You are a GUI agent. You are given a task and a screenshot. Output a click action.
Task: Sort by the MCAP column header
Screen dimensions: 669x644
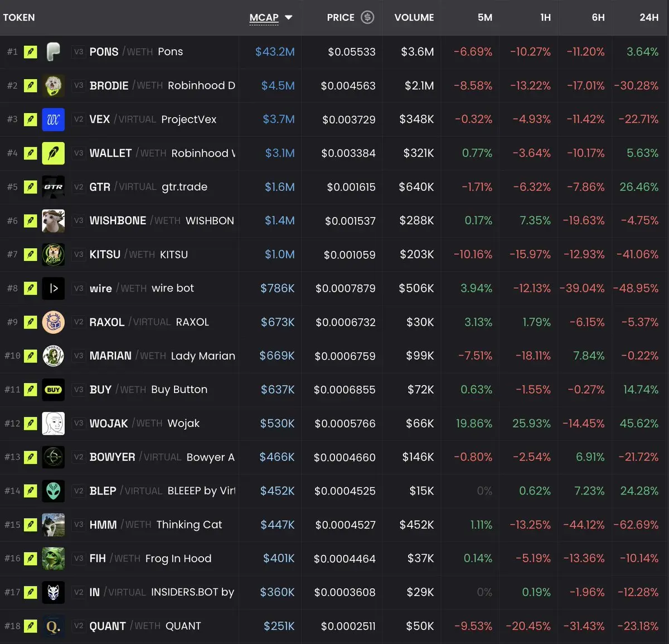264,17
